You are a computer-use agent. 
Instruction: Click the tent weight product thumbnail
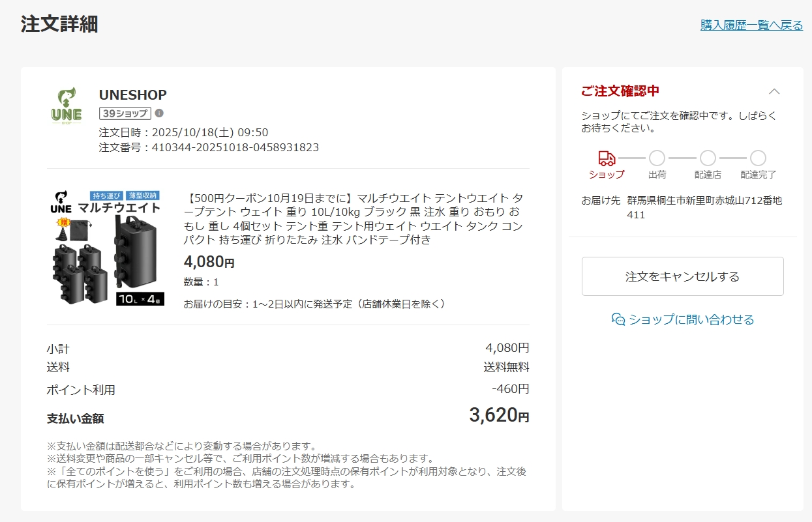pos(108,248)
